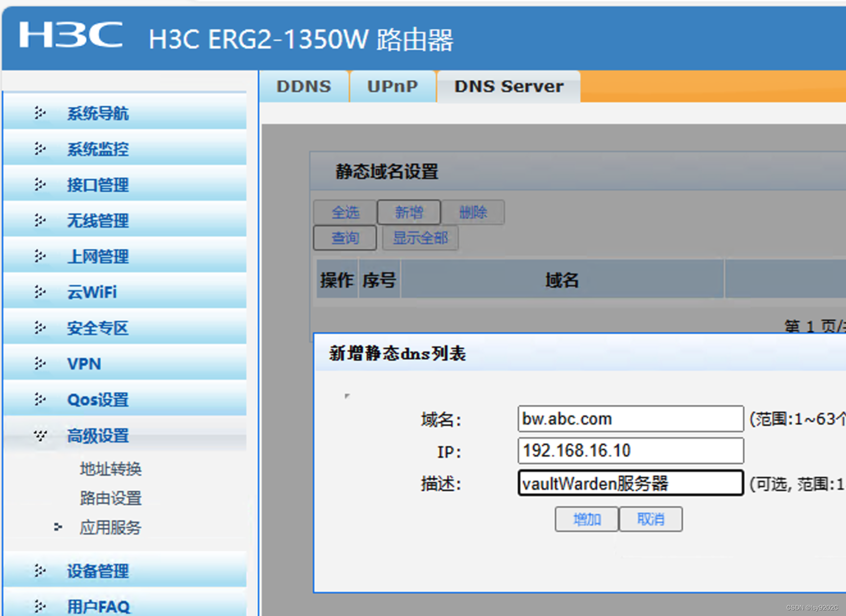Click 新增 to add a domain entry
The height and width of the screenshot is (616, 846).
coord(409,213)
